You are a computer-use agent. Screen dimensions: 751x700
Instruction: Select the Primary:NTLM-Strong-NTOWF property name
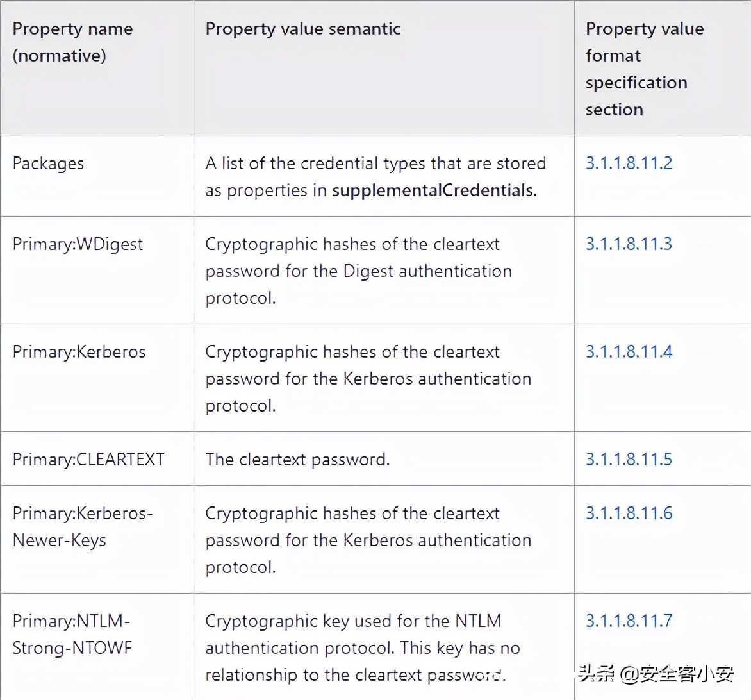pos(72,635)
